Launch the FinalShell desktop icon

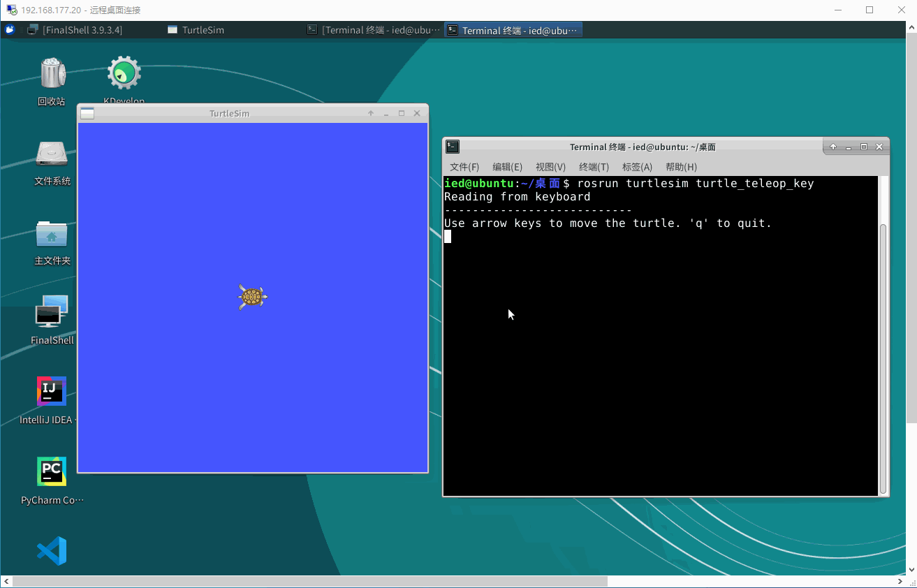(52, 311)
